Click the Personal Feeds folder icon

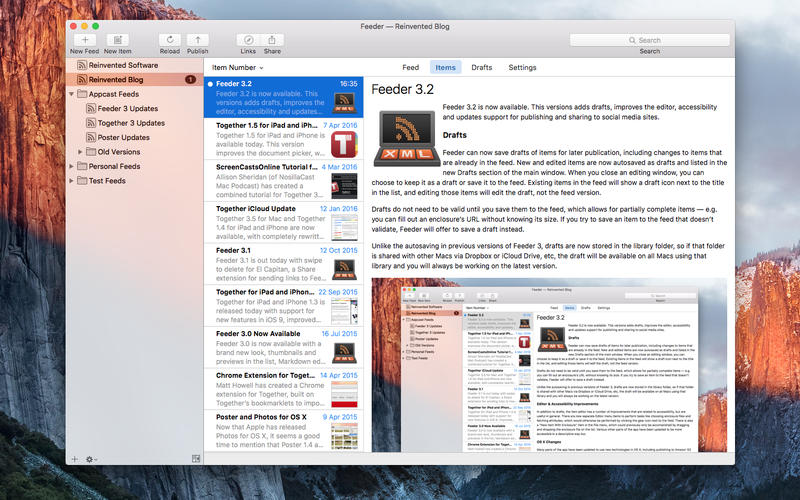coord(82,166)
